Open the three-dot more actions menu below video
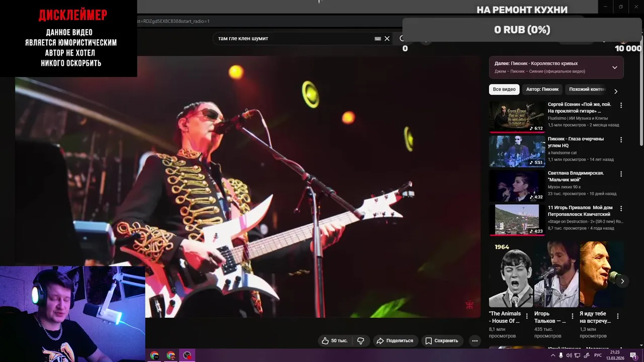The width and height of the screenshot is (644, 362). [x=474, y=340]
